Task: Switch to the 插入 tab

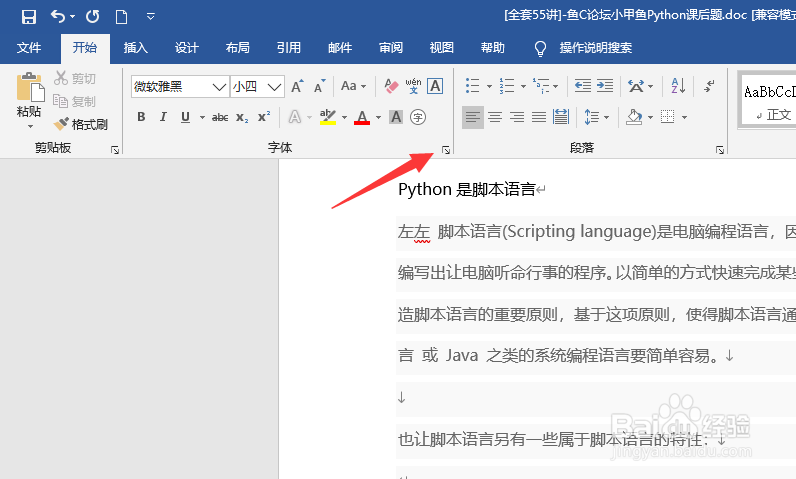Action: coord(136,48)
